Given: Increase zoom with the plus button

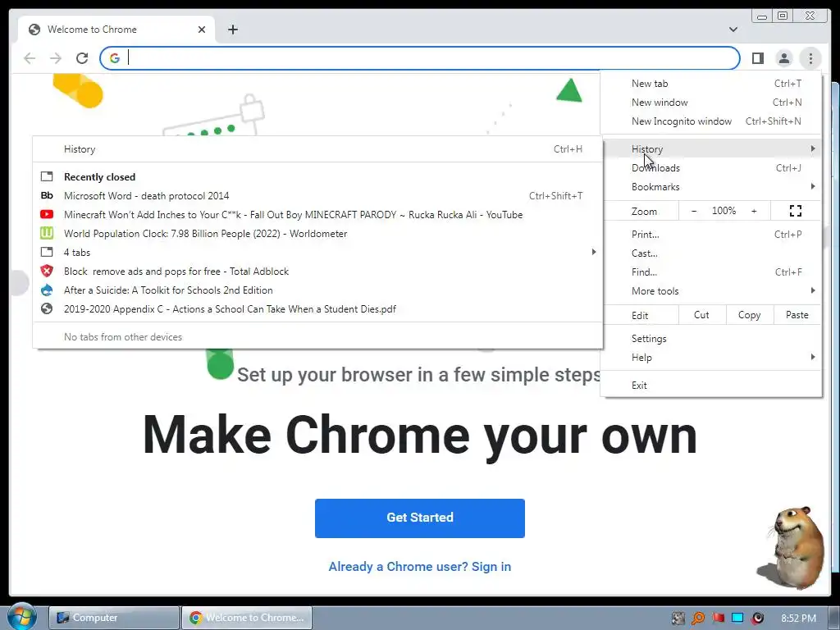Looking at the screenshot, I should (x=754, y=211).
